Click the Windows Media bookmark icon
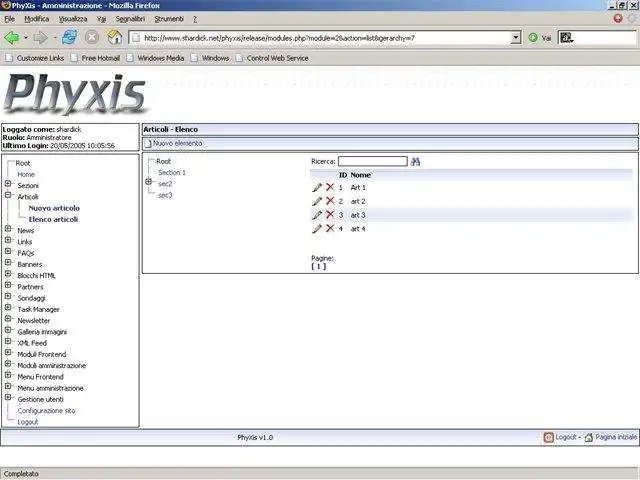640x480 pixels. click(x=130, y=58)
